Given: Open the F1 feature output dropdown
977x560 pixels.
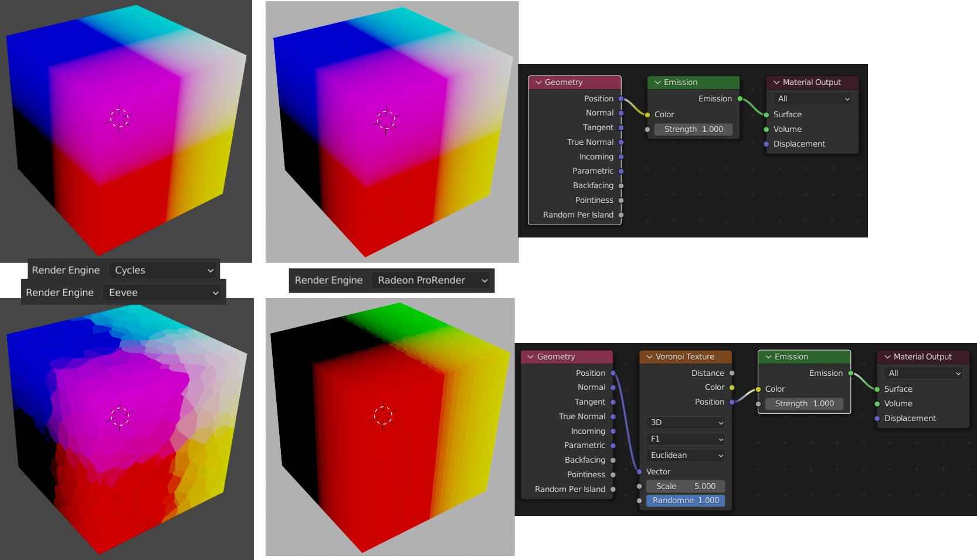Looking at the screenshot, I should 685,439.
